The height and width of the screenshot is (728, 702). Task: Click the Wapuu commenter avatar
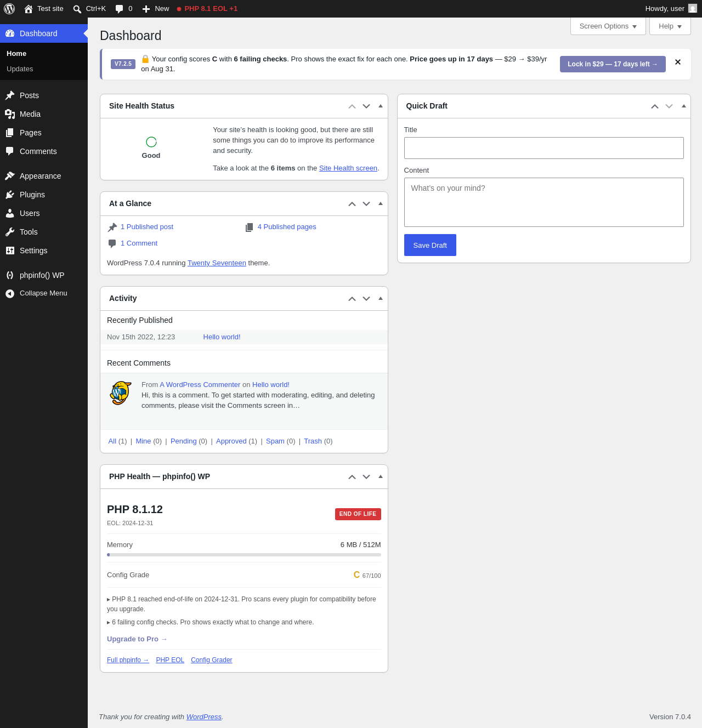point(121,393)
